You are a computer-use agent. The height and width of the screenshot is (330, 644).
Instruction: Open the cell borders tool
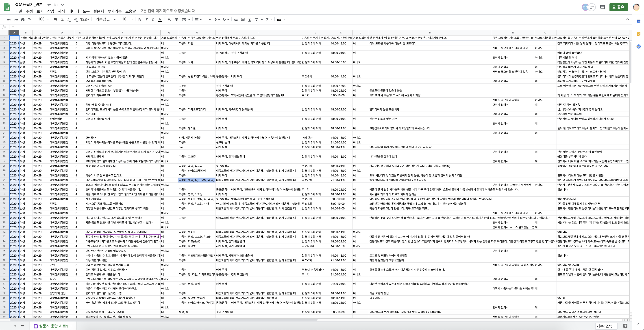coord(176,20)
